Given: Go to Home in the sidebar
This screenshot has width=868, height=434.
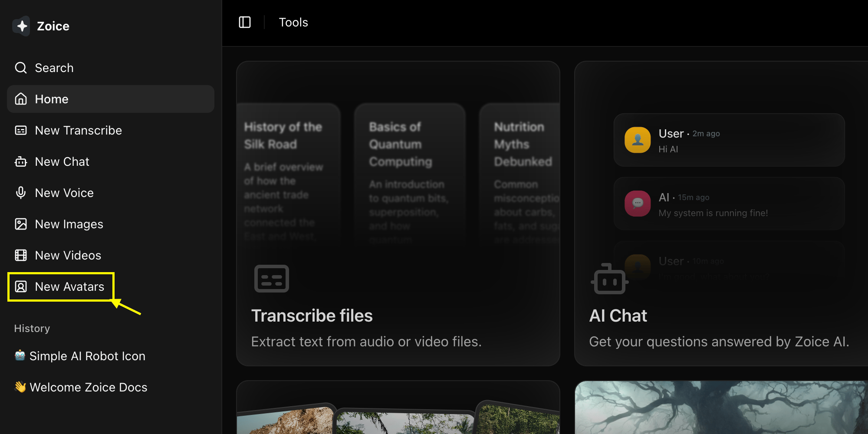Looking at the screenshot, I should pyautogui.click(x=111, y=99).
